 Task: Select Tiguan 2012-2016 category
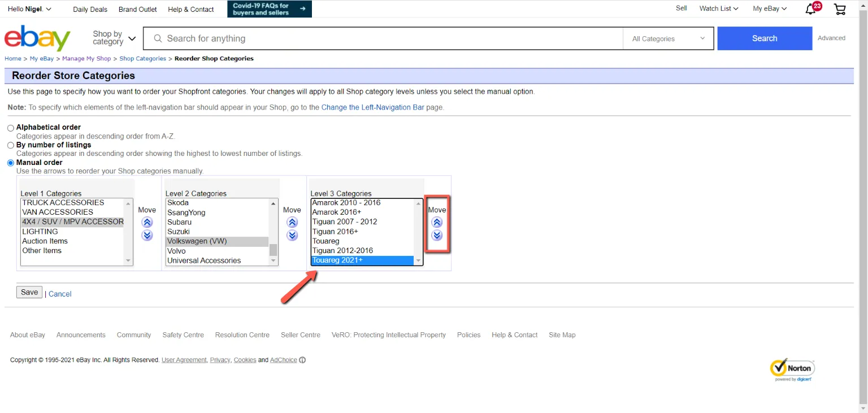pyautogui.click(x=362, y=251)
